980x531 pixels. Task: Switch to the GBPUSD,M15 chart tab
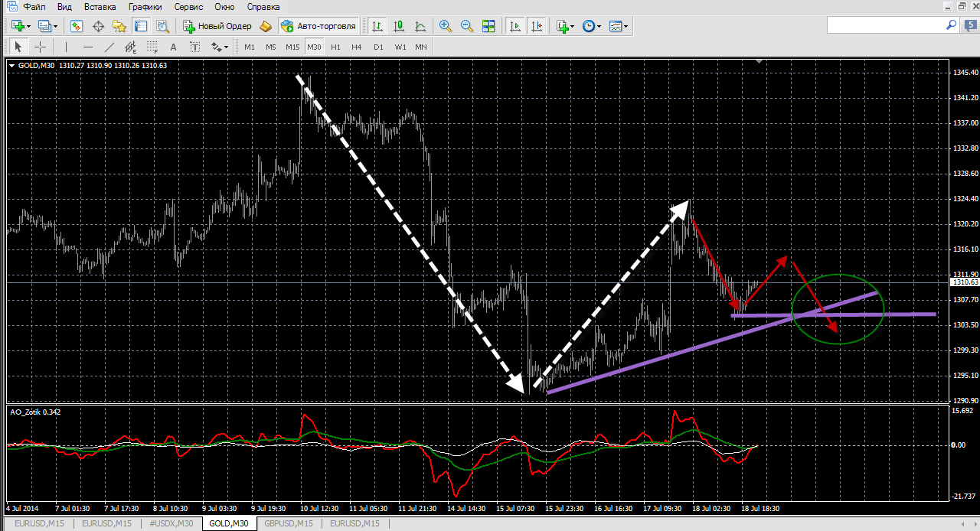(289, 524)
